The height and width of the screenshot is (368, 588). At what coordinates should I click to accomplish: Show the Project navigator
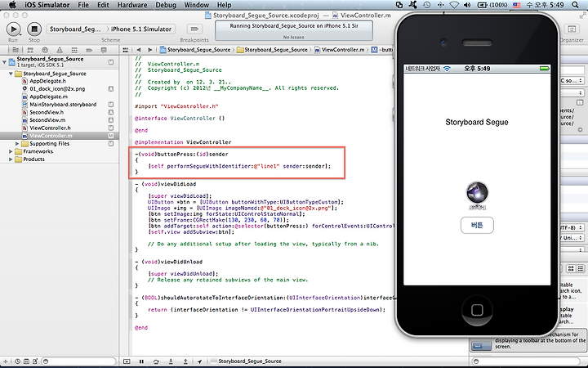(x=16, y=50)
